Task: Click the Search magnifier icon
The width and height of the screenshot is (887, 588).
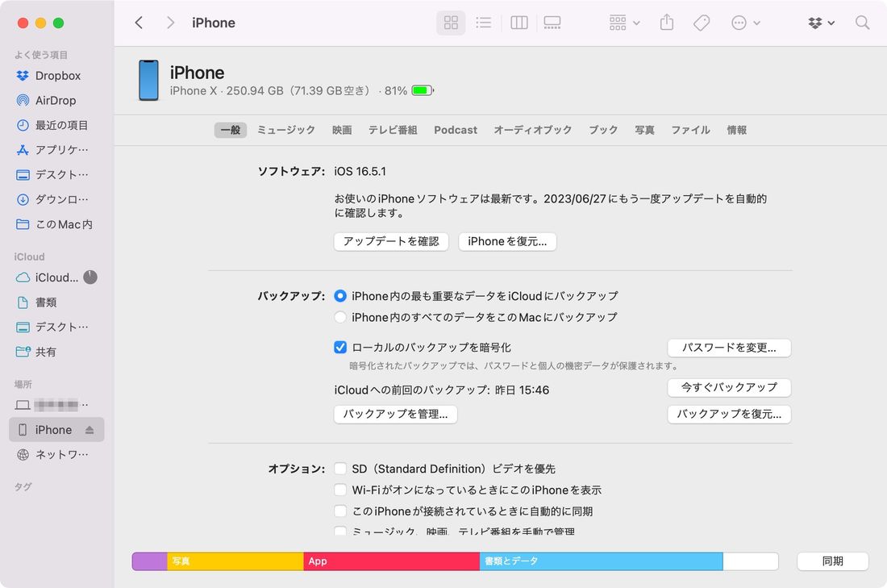Action: [x=862, y=23]
